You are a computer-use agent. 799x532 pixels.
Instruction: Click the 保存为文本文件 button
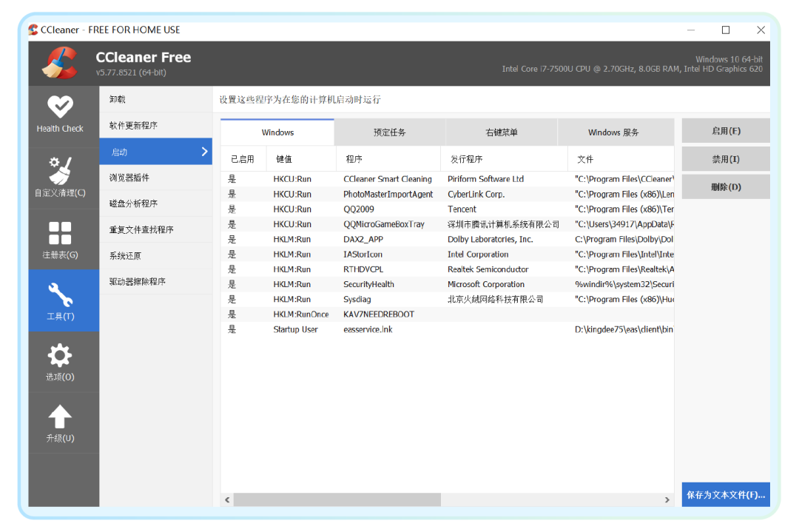(726, 495)
